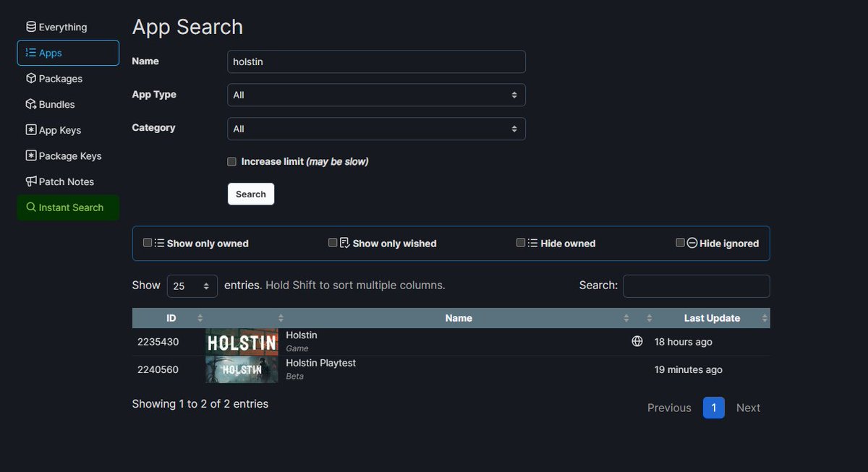Screen dimensions: 868x472
Task: Select Apps in the sidebar
Action: tap(68, 53)
